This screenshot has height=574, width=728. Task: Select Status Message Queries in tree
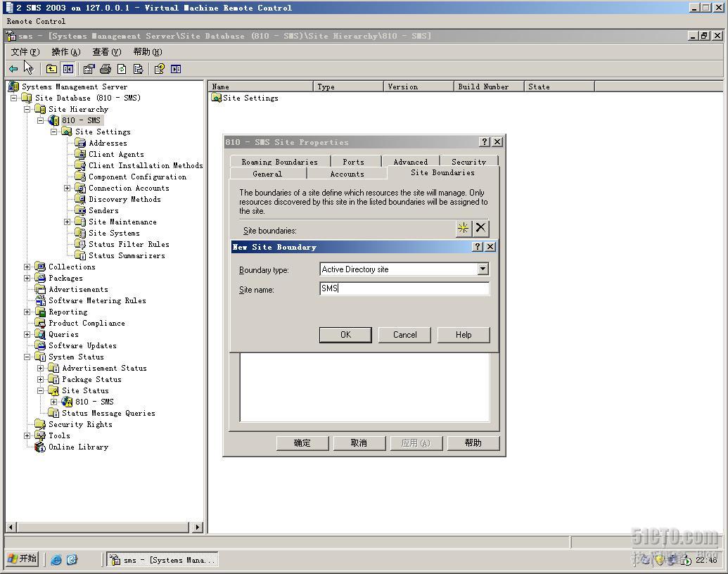[108, 414]
